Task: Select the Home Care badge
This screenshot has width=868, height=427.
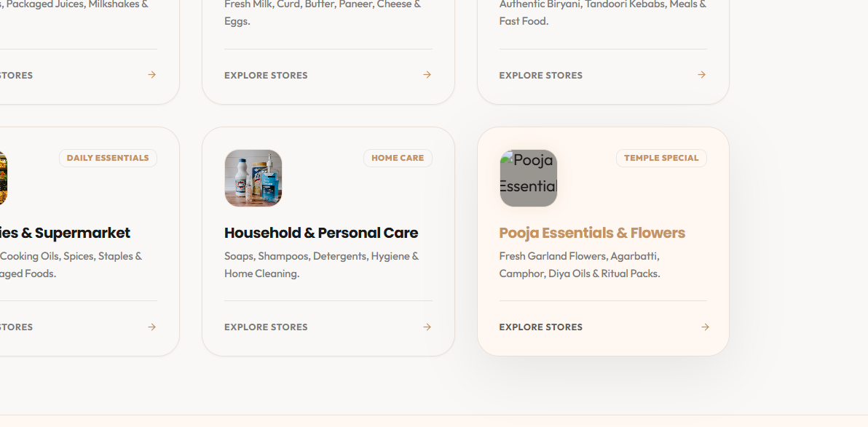Action: tap(398, 158)
